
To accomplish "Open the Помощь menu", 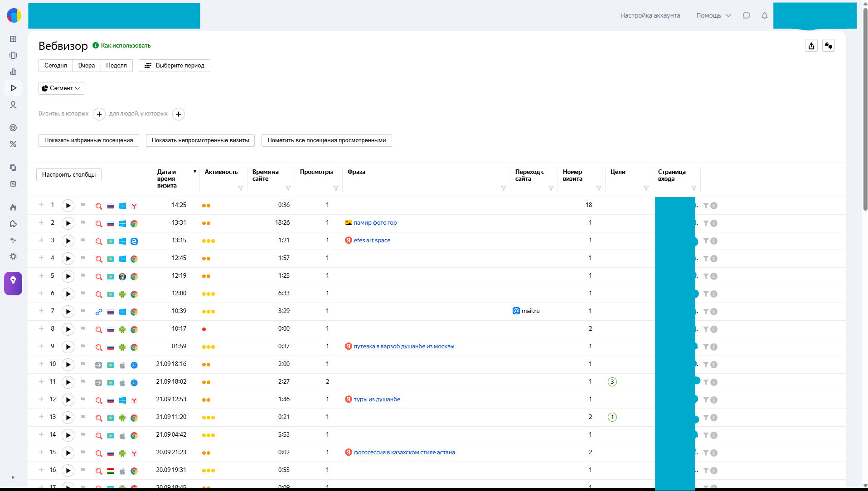I will click(x=713, y=15).
